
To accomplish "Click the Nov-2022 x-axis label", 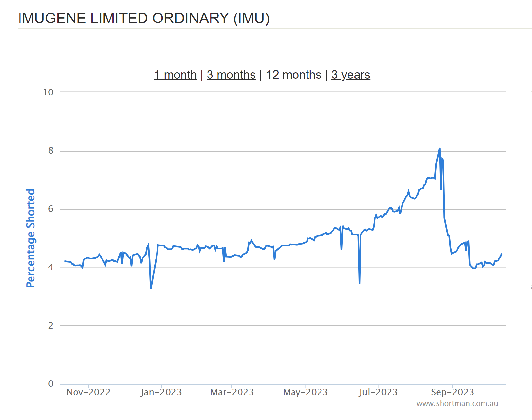I will pyautogui.click(x=89, y=392).
